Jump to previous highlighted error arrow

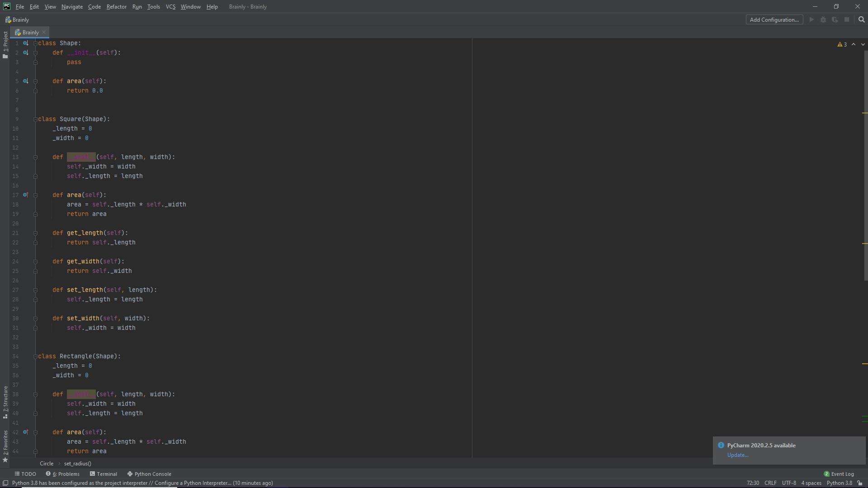tap(854, 44)
